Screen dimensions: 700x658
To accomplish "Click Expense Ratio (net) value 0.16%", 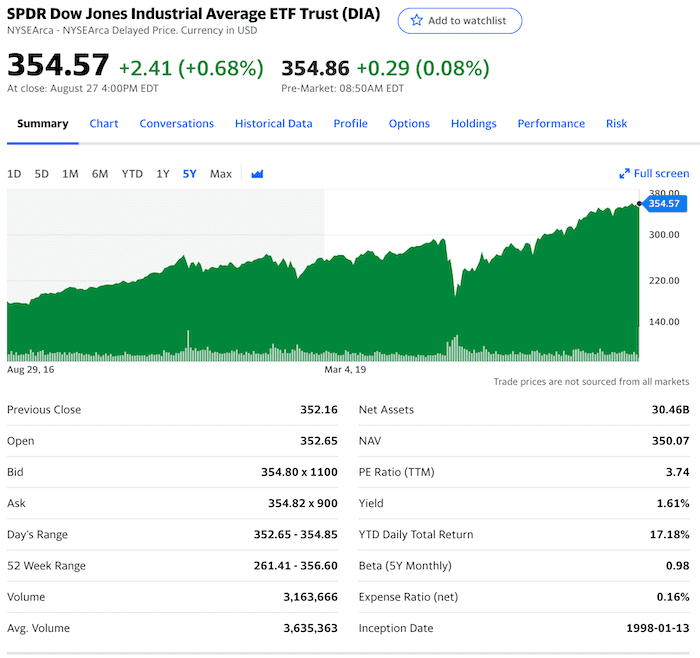I will [x=673, y=597].
